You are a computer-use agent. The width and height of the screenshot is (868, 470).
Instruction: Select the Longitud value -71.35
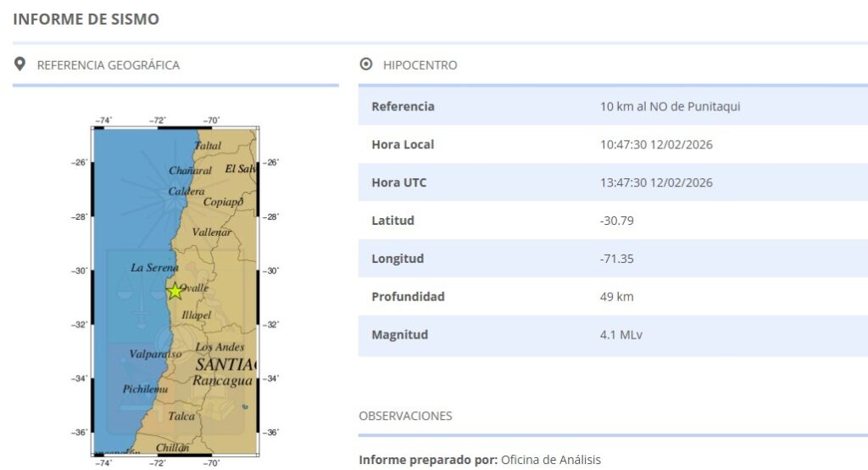pyautogui.click(x=616, y=259)
